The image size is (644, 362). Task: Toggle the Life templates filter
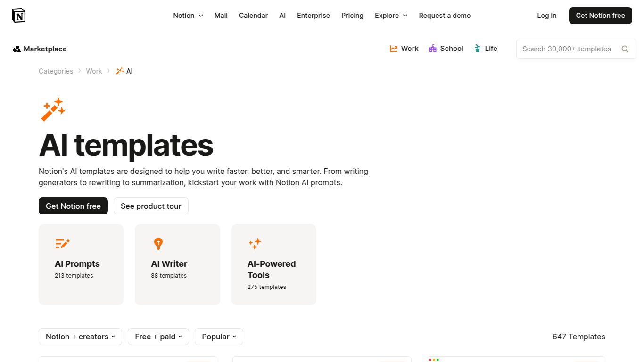(x=486, y=49)
